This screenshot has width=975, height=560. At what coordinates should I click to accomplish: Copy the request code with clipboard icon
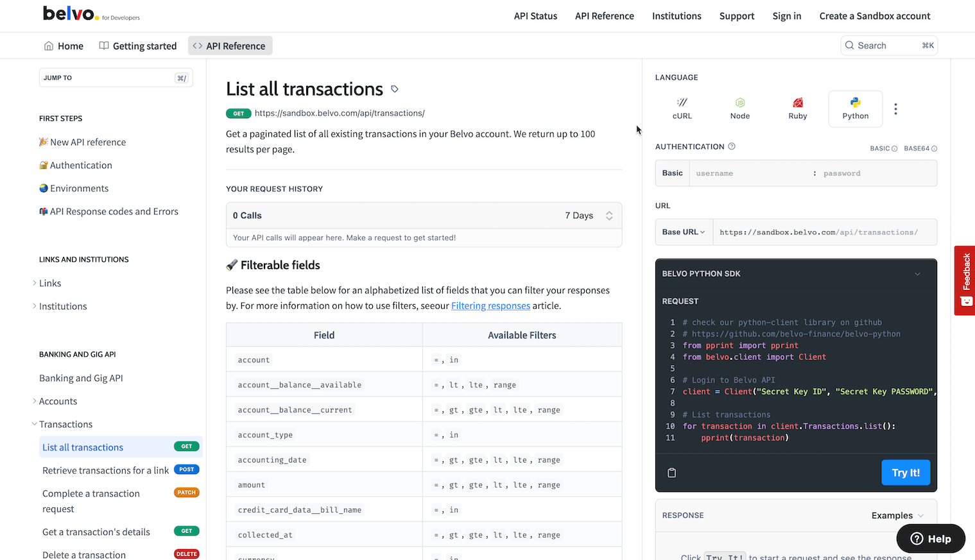671,473
